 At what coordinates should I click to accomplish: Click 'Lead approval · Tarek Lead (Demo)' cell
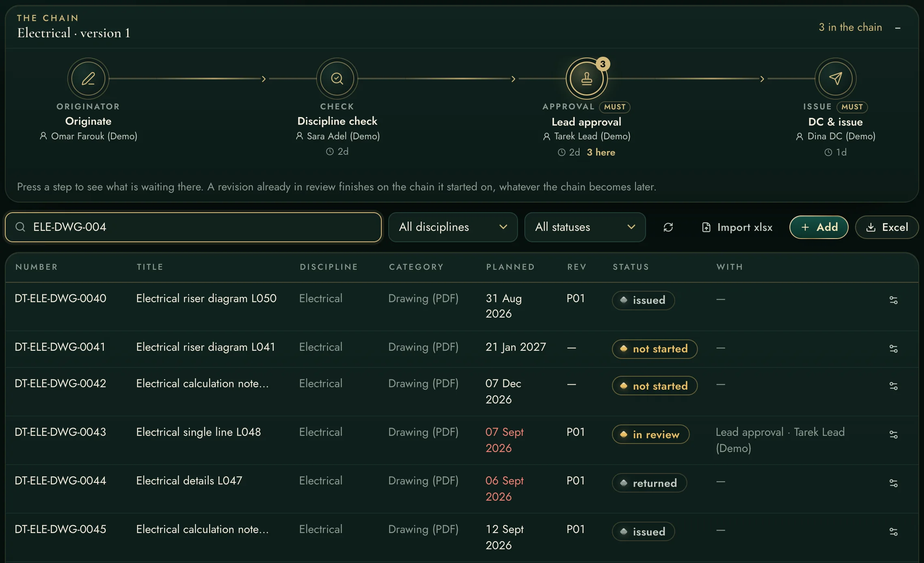tap(780, 440)
